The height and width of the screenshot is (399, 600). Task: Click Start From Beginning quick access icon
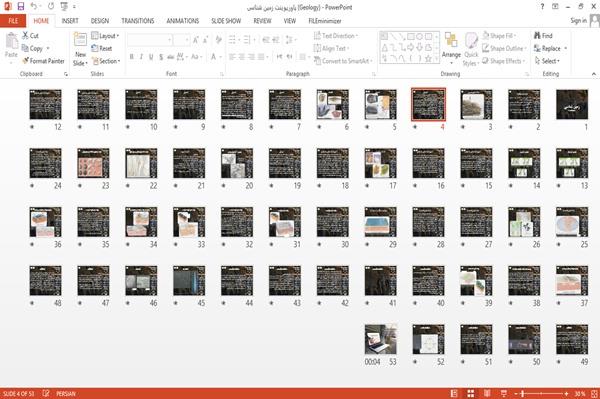tap(64, 7)
